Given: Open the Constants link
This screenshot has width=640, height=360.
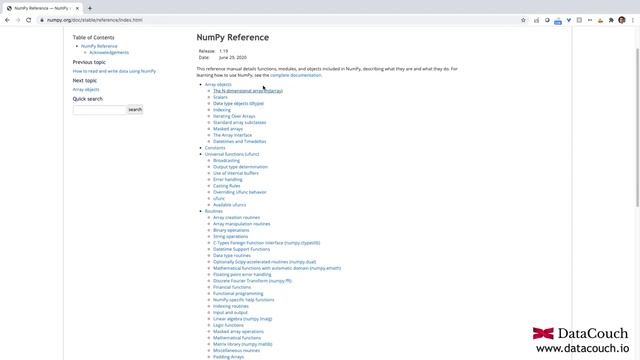Looking at the screenshot, I should point(215,148).
